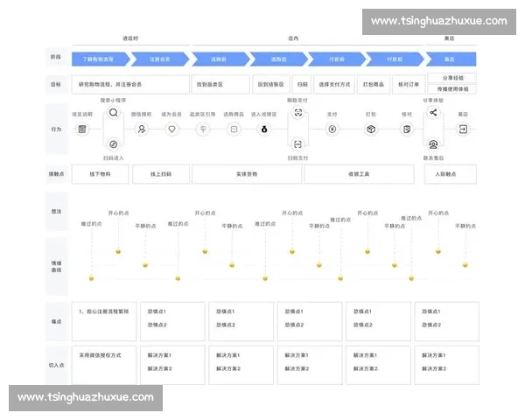Click the 线上扫码 touchpoint box

tap(161, 174)
